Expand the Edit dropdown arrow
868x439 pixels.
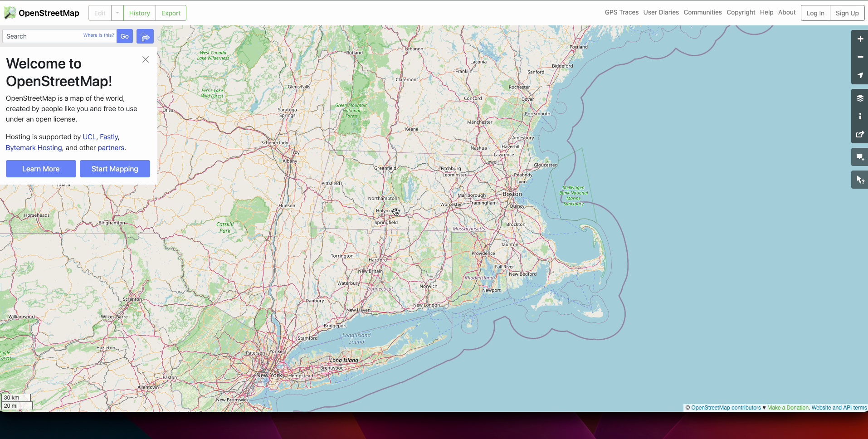pyautogui.click(x=117, y=13)
